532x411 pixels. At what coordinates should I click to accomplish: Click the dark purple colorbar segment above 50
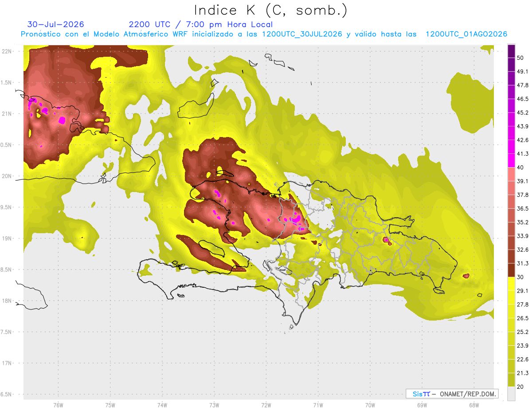511,51
